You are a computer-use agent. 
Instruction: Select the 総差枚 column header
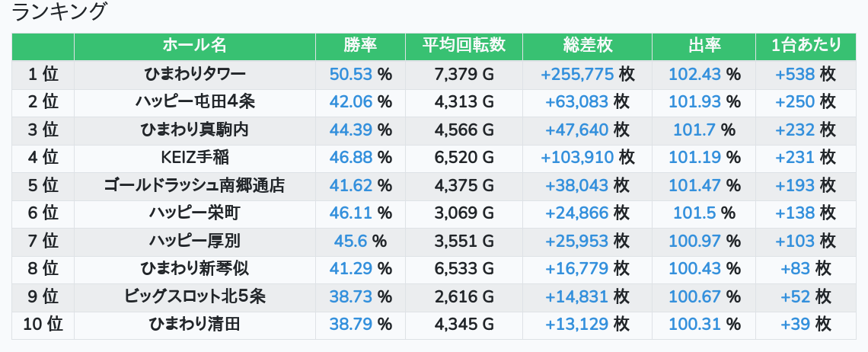coord(587,46)
